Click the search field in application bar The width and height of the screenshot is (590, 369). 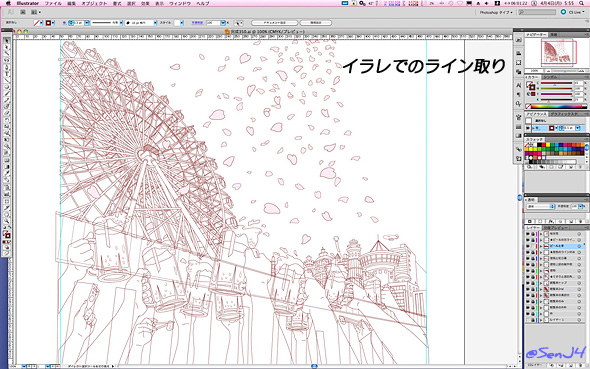(x=537, y=12)
